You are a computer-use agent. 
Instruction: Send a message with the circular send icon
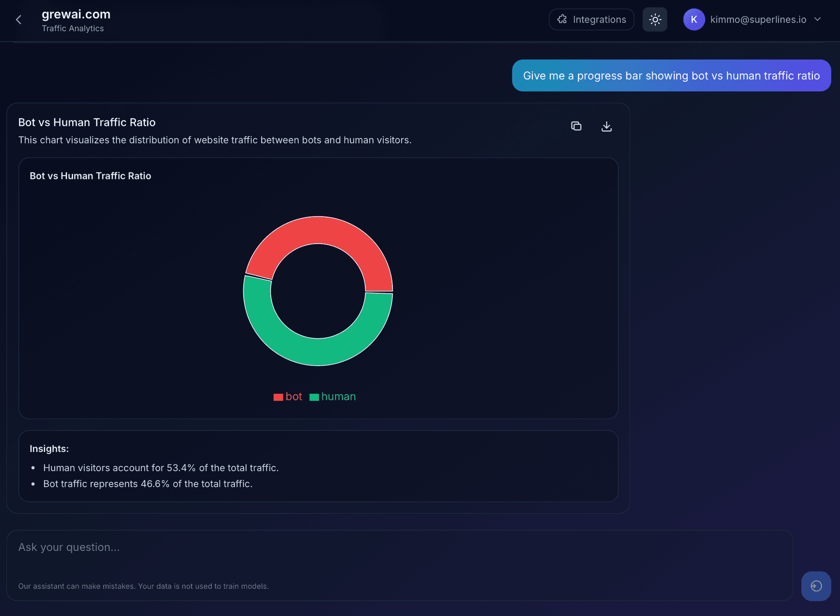pyautogui.click(x=815, y=586)
